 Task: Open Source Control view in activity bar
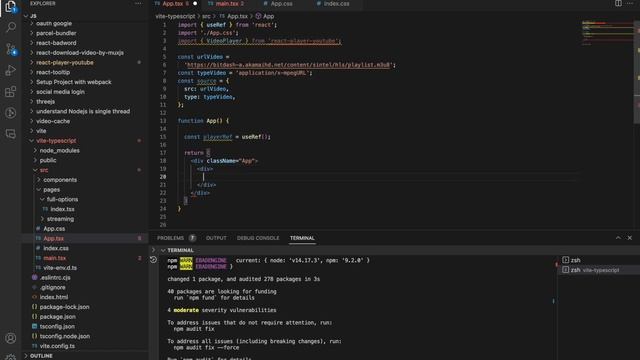click(11, 49)
